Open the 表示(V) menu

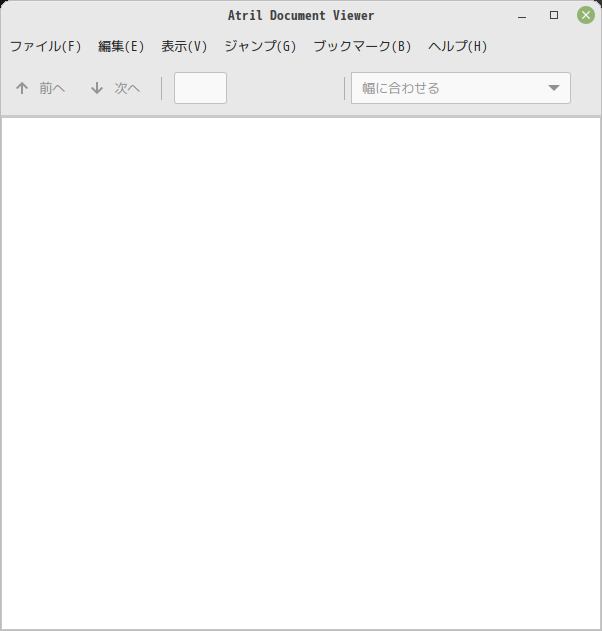click(184, 46)
